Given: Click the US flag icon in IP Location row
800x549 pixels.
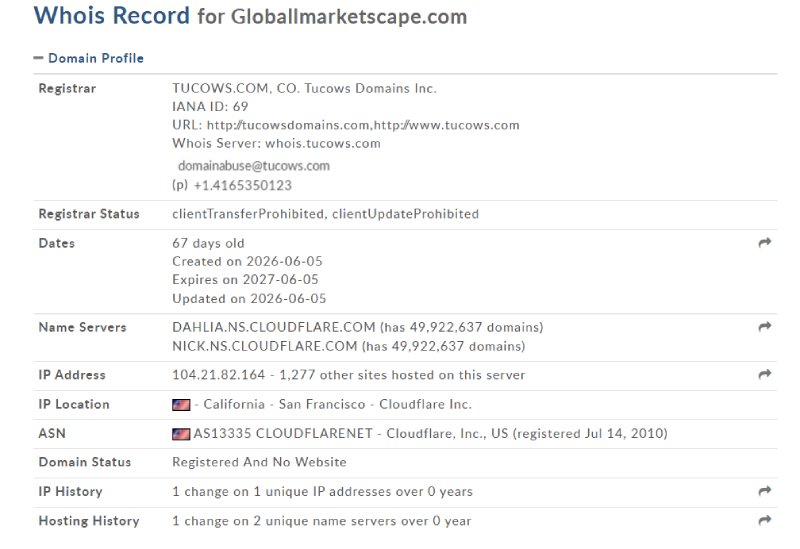Looking at the screenshot, I should point(181,405).
